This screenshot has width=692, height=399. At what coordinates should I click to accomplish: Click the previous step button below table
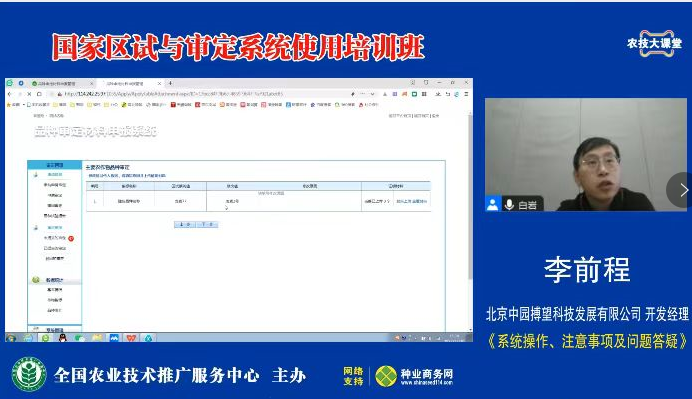click(185, 225)
